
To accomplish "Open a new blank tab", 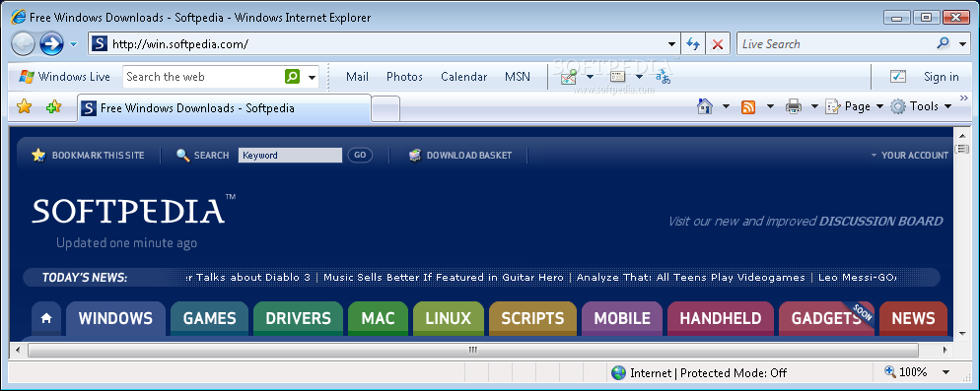I will pos(385,109).
